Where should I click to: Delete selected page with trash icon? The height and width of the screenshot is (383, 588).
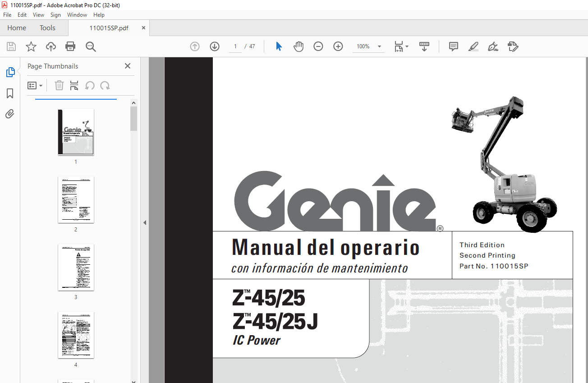click(59, 85)
